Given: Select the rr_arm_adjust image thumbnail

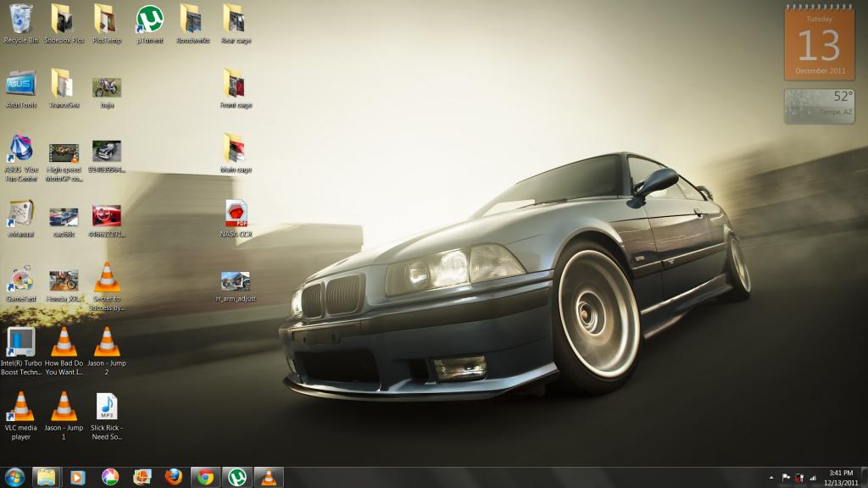Looking at the screenshot, I should (x=236, y=281).
